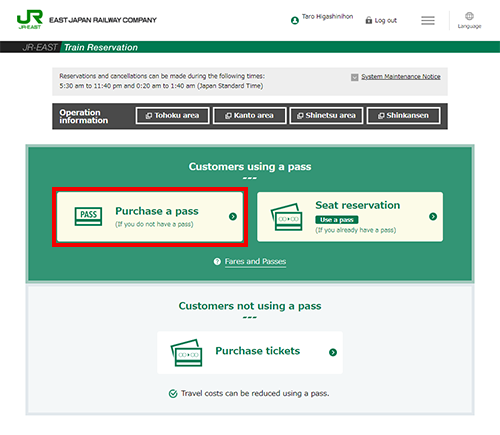
Task: Click the ticket icon in Seat reservation
Action: click(x=287, y=217)
